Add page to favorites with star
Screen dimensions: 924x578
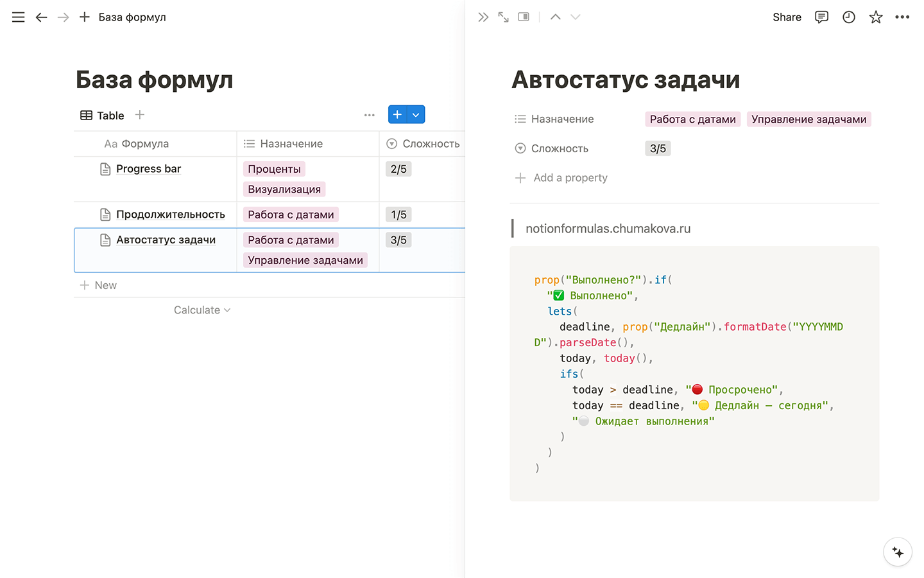876,17
